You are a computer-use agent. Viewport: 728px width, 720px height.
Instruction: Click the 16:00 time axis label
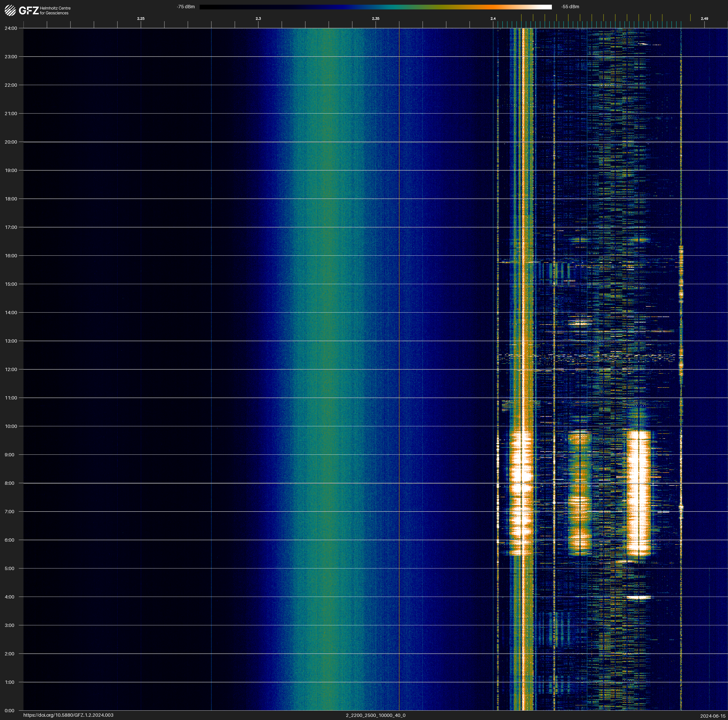tap(11, 256)
